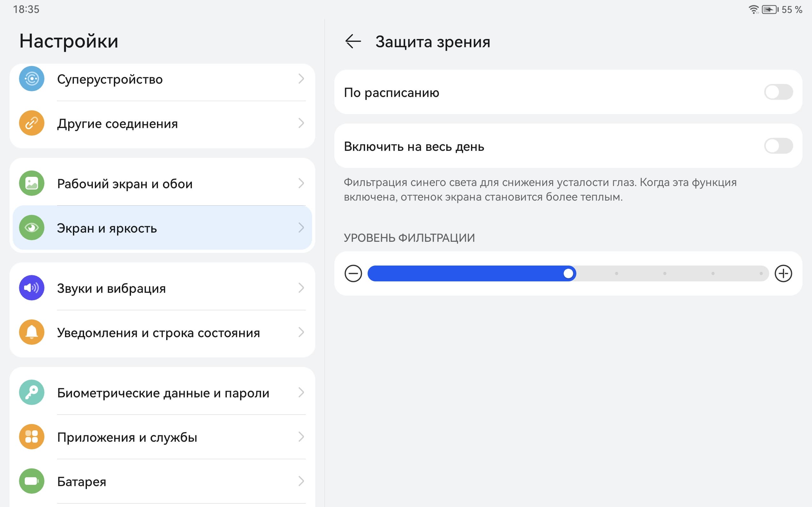Viewport: 812px width, 507px height.
Task: Click the orange bell notifications icon
Action: (31, 332)
